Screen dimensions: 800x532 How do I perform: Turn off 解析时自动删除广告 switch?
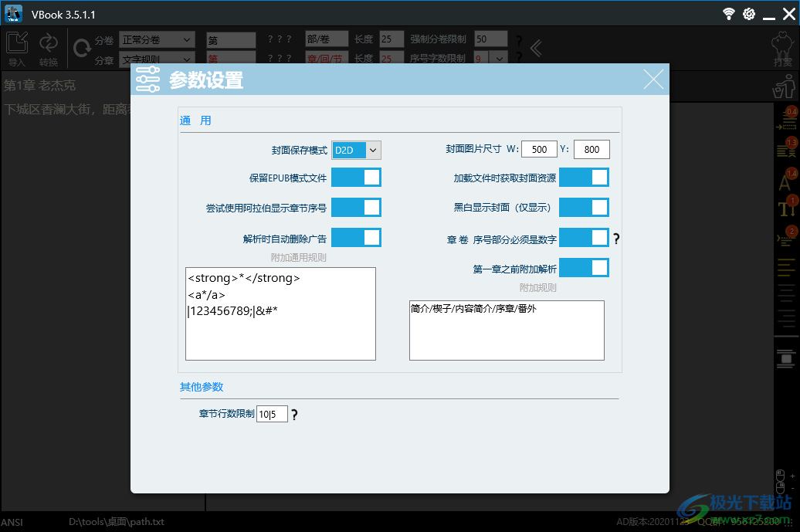(356, 237)
